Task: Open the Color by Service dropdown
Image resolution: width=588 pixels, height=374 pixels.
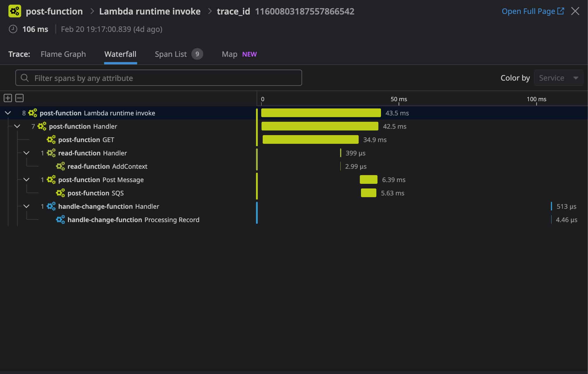Action: tap(558, 78)
